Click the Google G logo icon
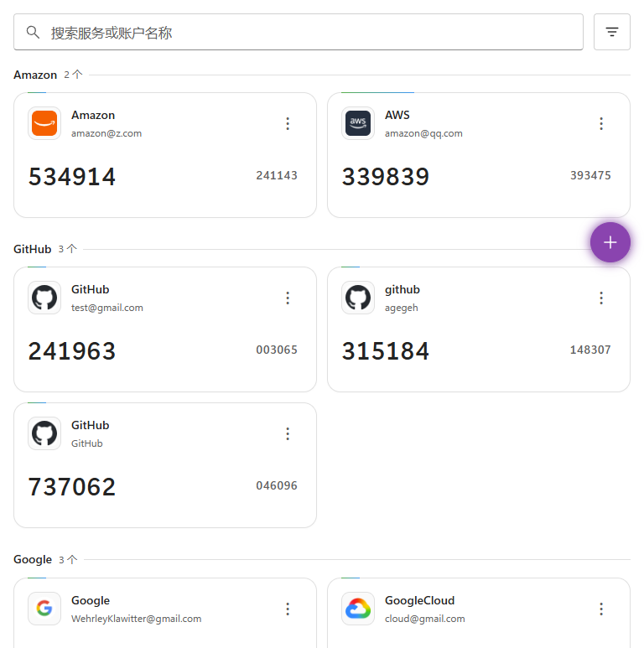Viewport: 644px width, 648px height. (44, 609)
